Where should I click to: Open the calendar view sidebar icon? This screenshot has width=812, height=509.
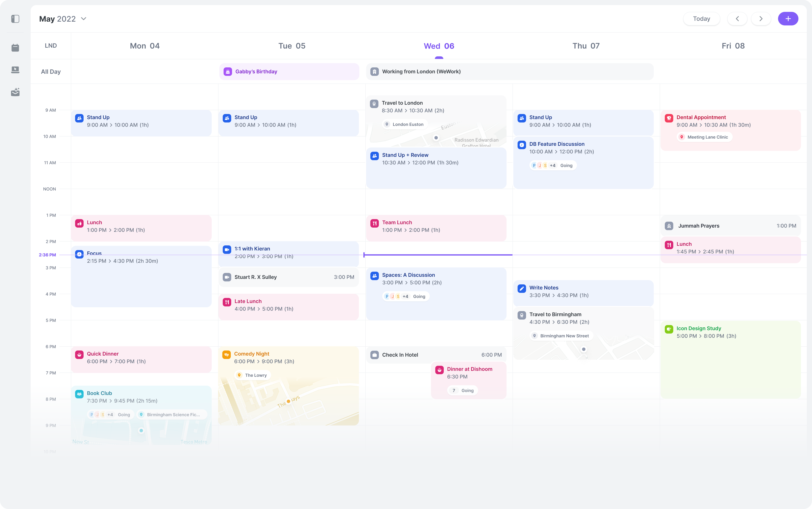click(x=15, y=47)
